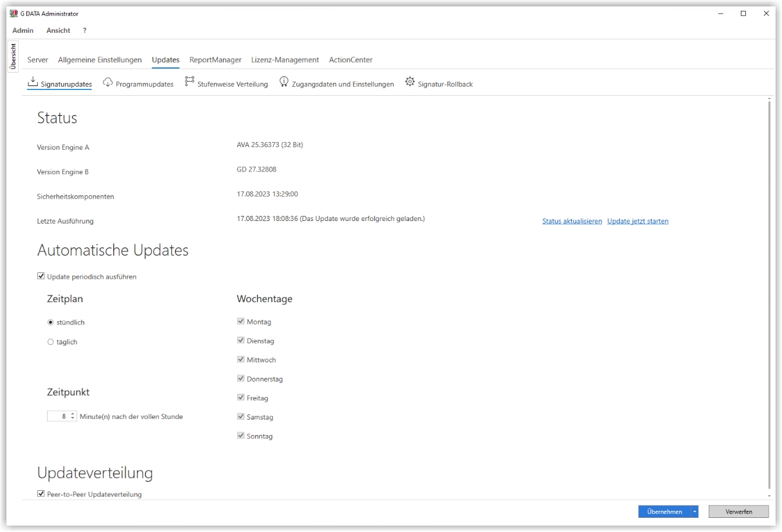This screenshot has height=532, width=782.
Task: Click the Version Engine B label
Action: (x=63, y=172)
